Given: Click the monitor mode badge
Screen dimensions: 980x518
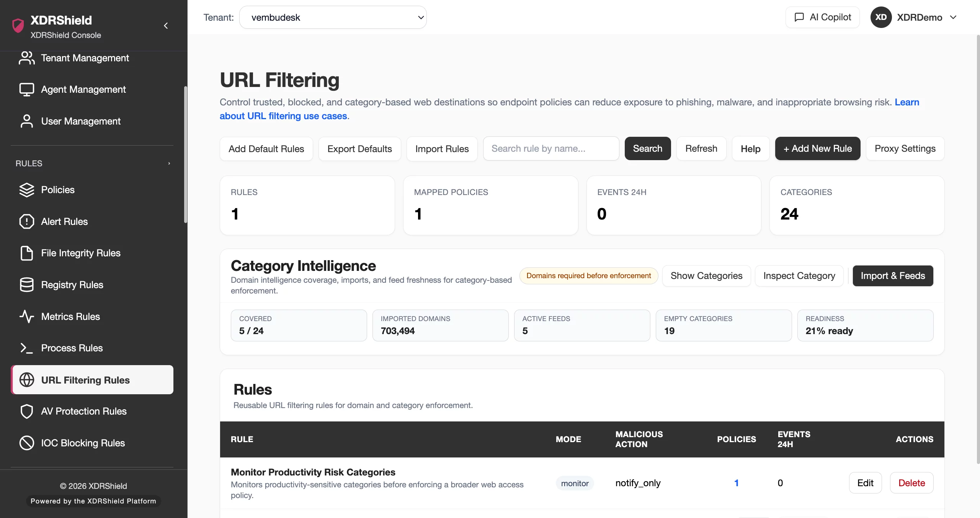Looking at the screenshot, I should [575, 484].
